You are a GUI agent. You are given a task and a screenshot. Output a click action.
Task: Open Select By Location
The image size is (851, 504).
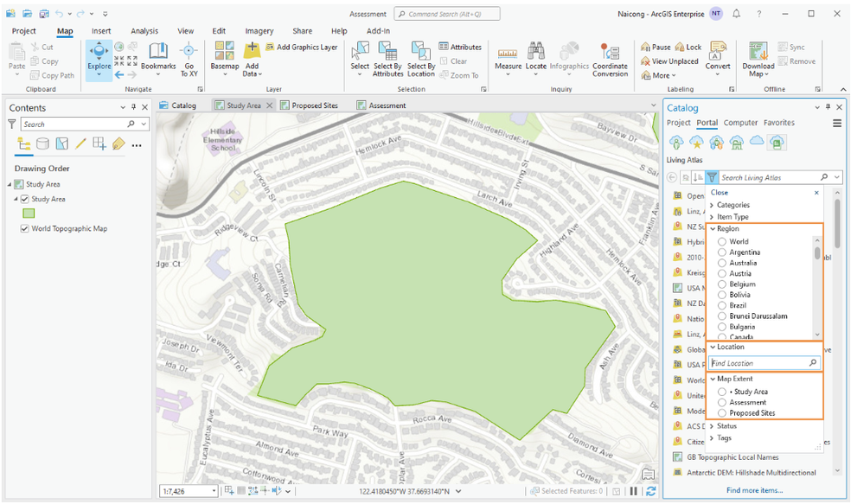[x=421, y=59]
